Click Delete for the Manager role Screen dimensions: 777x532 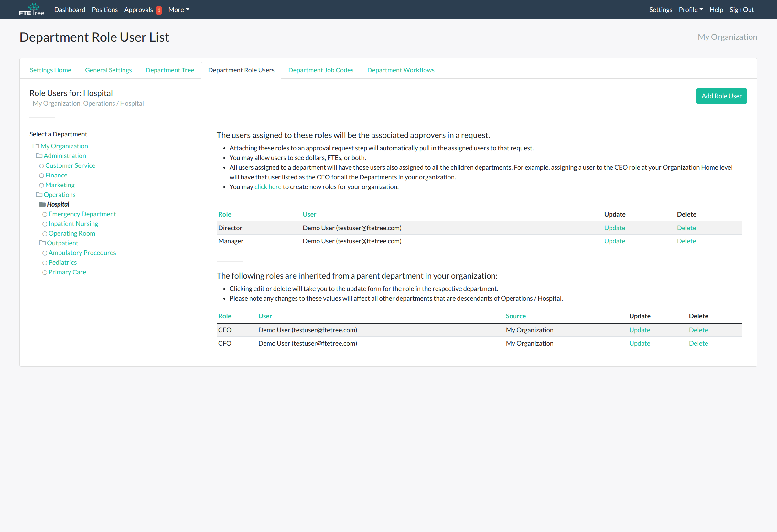point(686,241)
